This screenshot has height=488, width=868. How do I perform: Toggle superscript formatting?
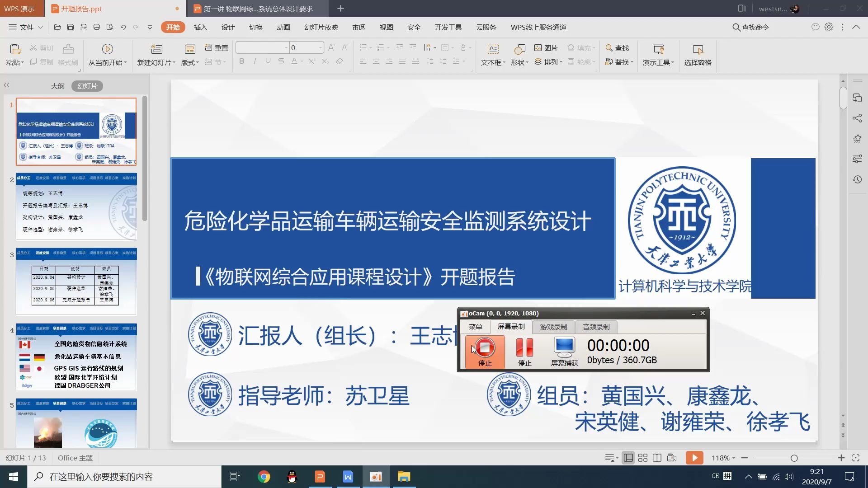click(311, 61)
